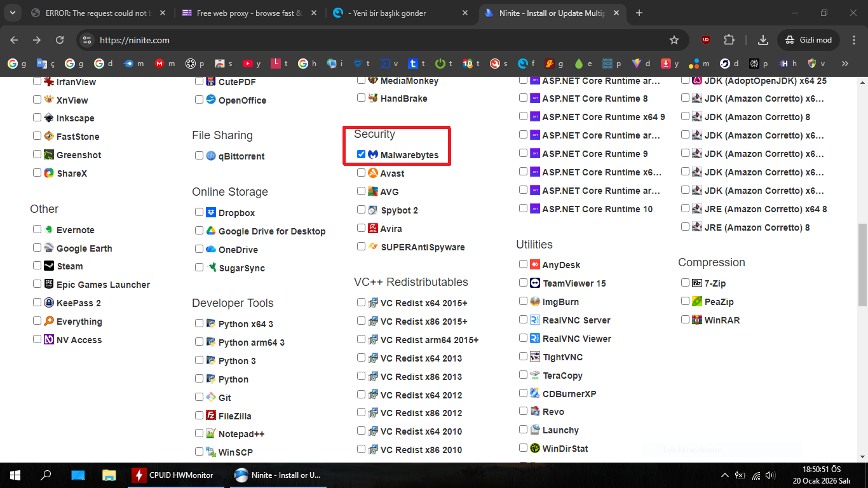Open the Chrome three-dot menu
This screenshot has height=488, width=868.
click(x=853, y=40)
